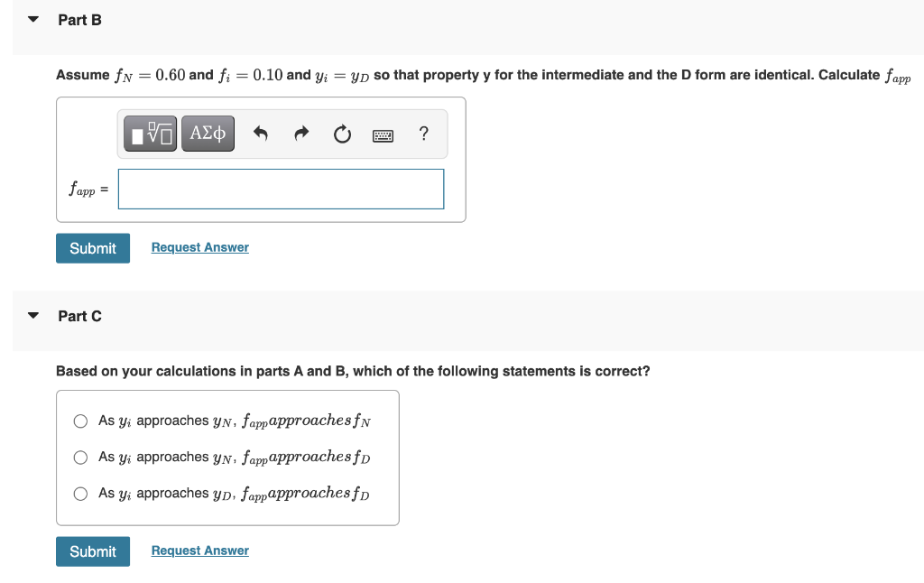Screen dimensions: 924x583
Task: Open the Greek symbols (ΑΣφ) palette
Action: click(208, 133)
